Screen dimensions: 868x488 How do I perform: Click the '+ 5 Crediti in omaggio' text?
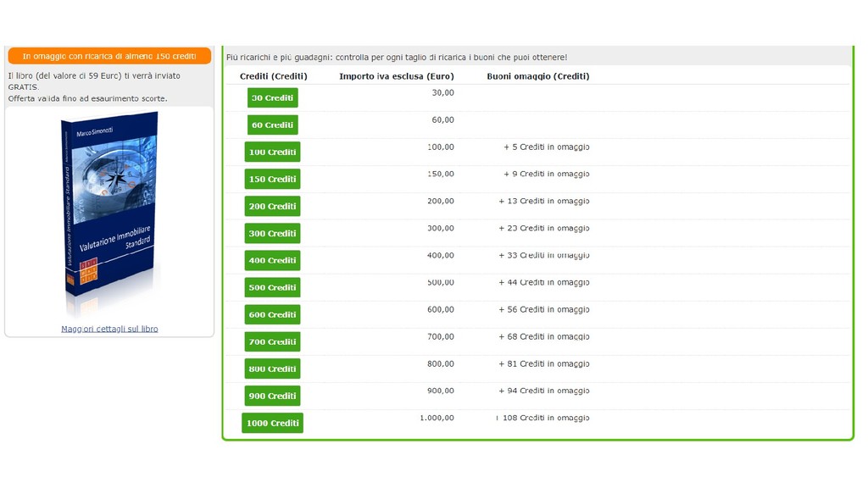(547, 147)
